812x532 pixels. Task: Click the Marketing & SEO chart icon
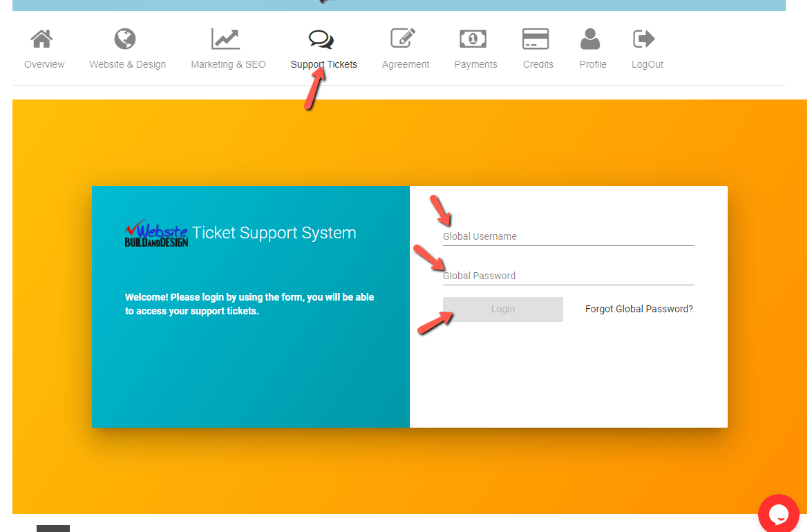[x=225, y=39]
